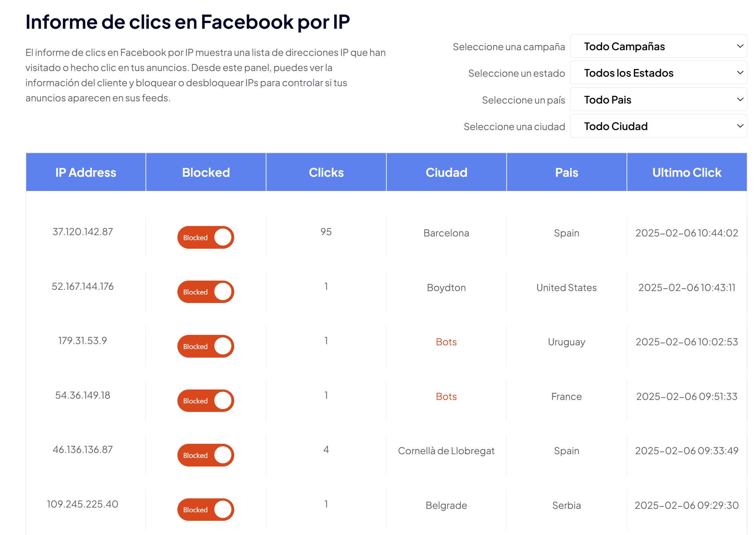
Task: Expand the Todos los Estados dropdown
Action: coord(658,73)
